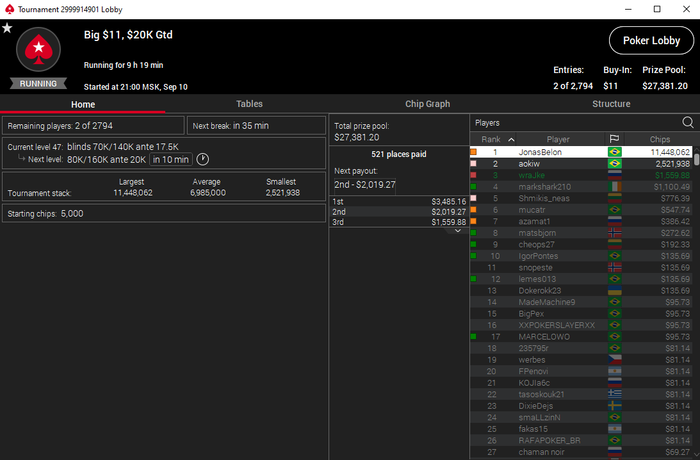
Task: Click the players list scrollbar thumb
Action: 696,159
